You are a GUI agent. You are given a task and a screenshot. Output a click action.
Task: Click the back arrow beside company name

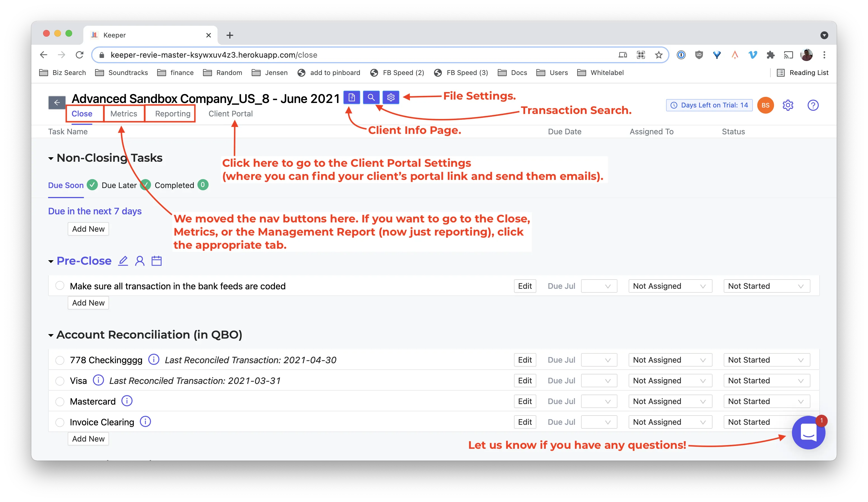pyautogui.click(x=57, y=102)
